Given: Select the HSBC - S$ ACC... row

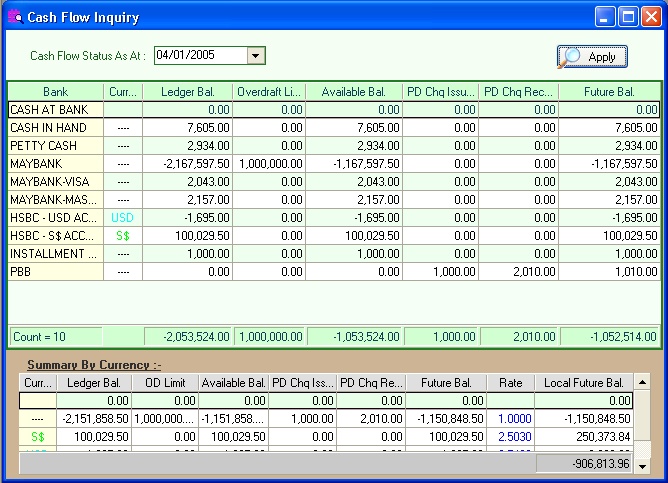Looking at the screenshot, I should click(334, 236).
